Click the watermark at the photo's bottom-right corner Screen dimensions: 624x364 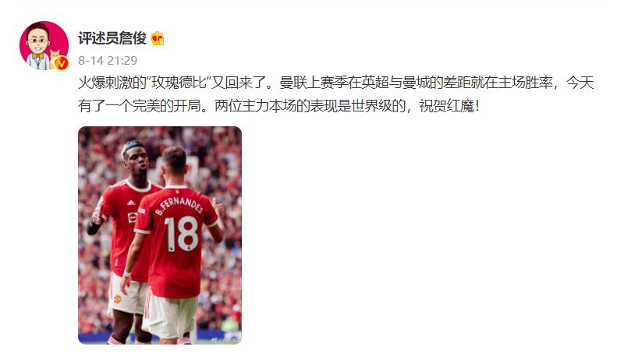pyautogui.click(x=225, y=339)
